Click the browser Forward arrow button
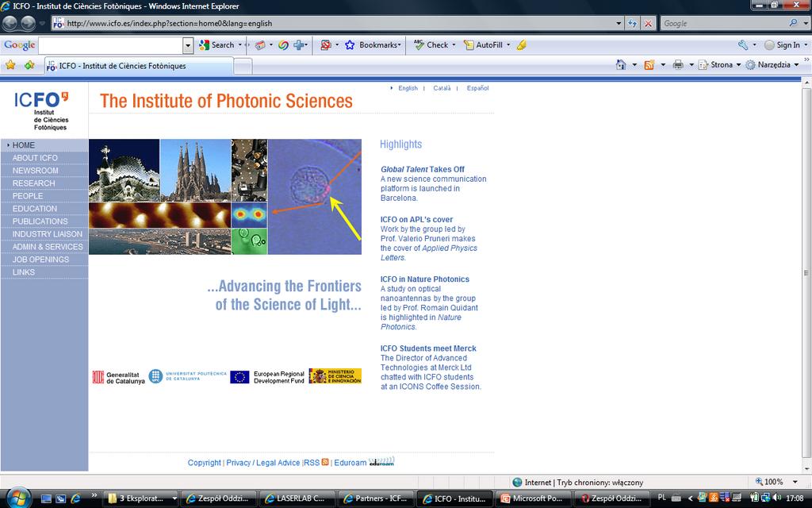This screenshot has width=812, height=508. pyautogui.click(x=28, y=23)
